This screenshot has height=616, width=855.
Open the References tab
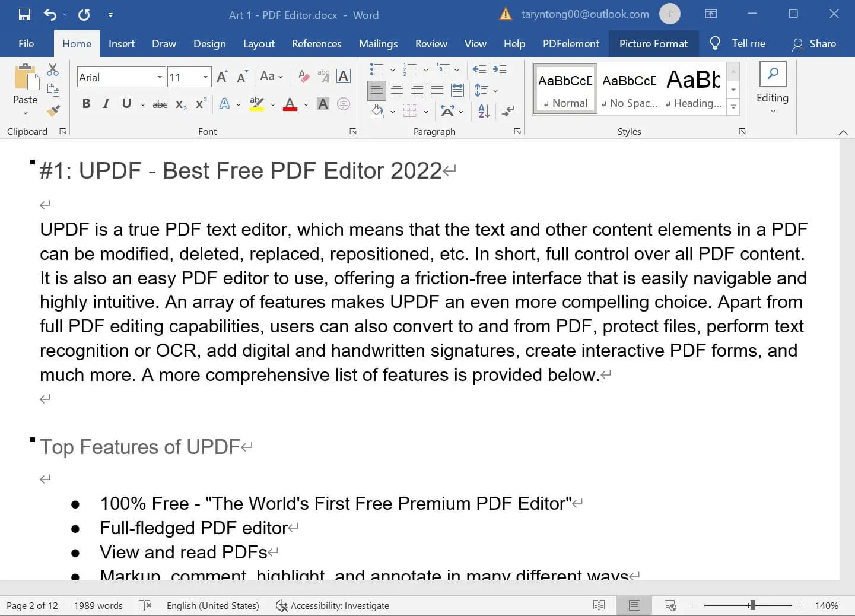(317, 44)
